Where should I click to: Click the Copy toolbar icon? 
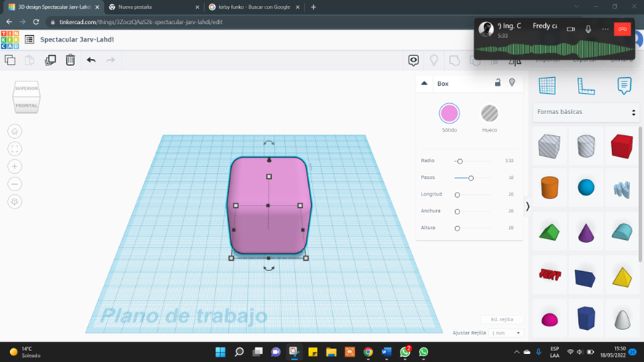tap(10, 60)
